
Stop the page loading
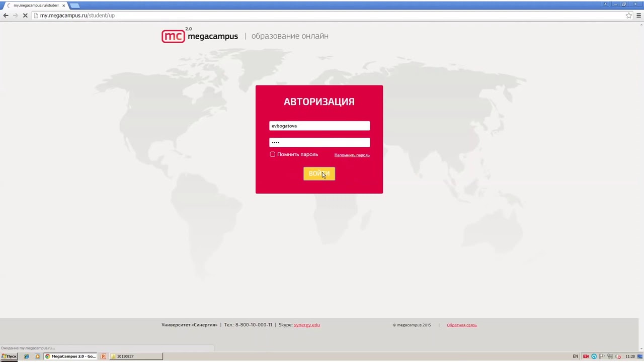point(25,16)
